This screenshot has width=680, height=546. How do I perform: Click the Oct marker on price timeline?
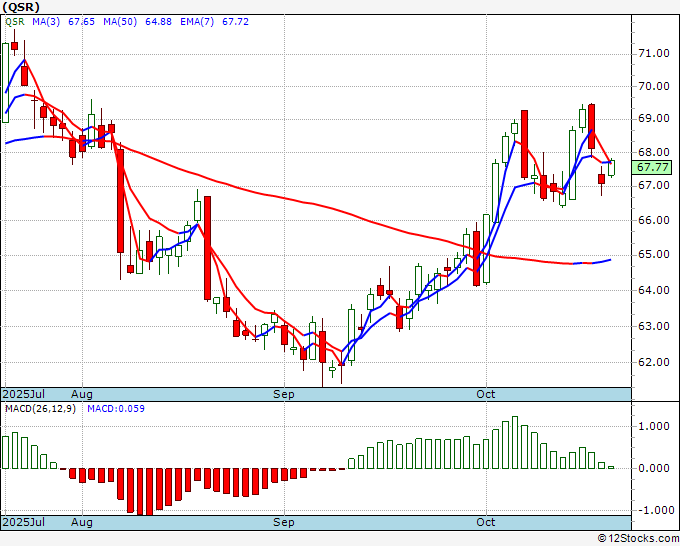click(486, 394)
